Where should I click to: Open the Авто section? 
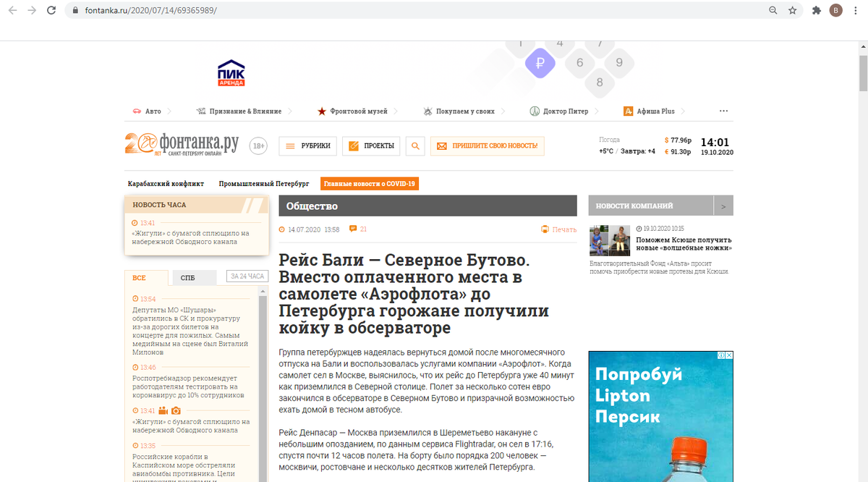pos(153,111)
